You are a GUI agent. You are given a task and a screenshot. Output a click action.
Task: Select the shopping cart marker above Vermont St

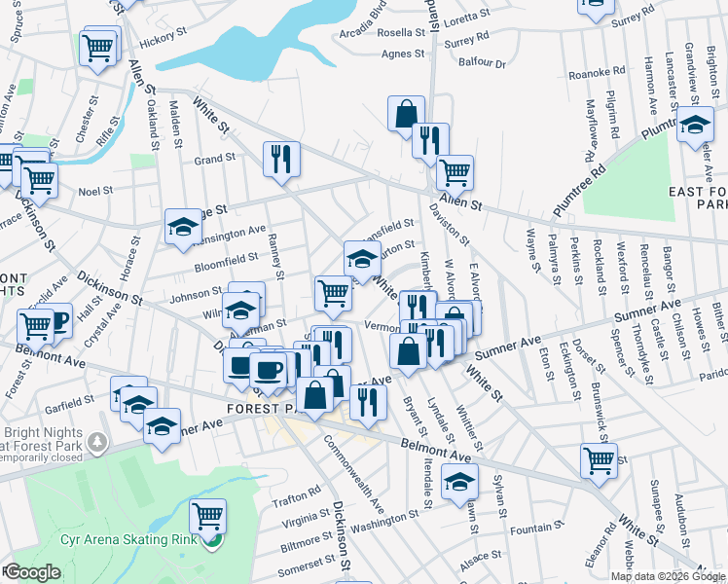334,293
